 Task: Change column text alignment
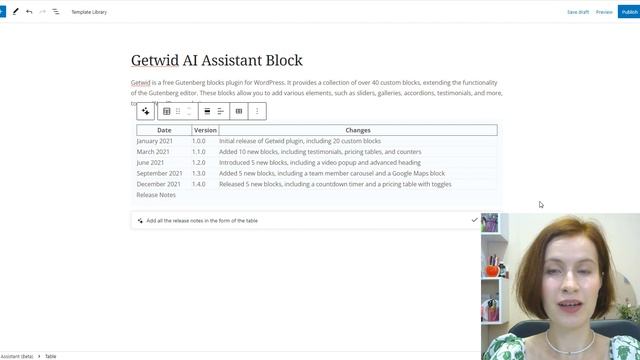[x=220, y=111]
